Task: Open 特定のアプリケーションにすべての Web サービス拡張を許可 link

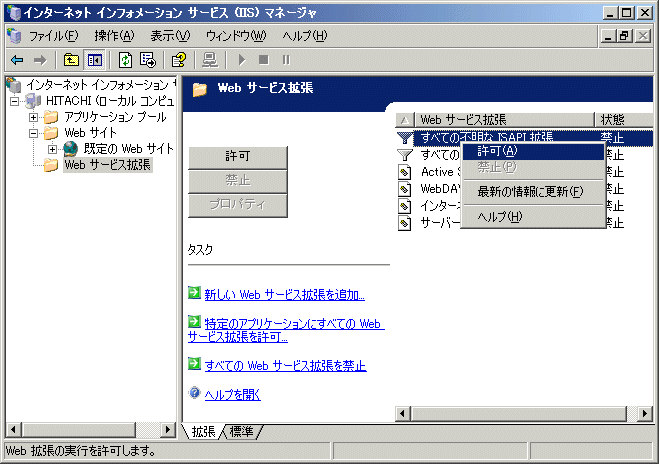Action: click(x=286, y=330)
